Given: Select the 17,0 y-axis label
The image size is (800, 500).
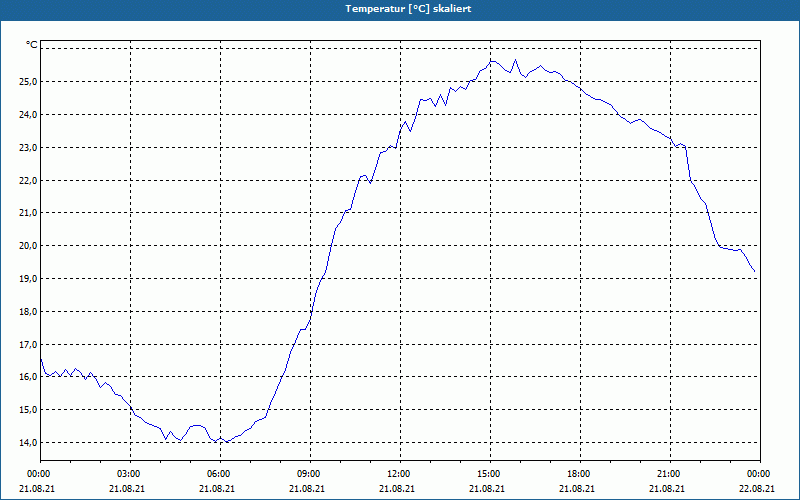Looking at the screenshot, I should click(x=29, y=344).
